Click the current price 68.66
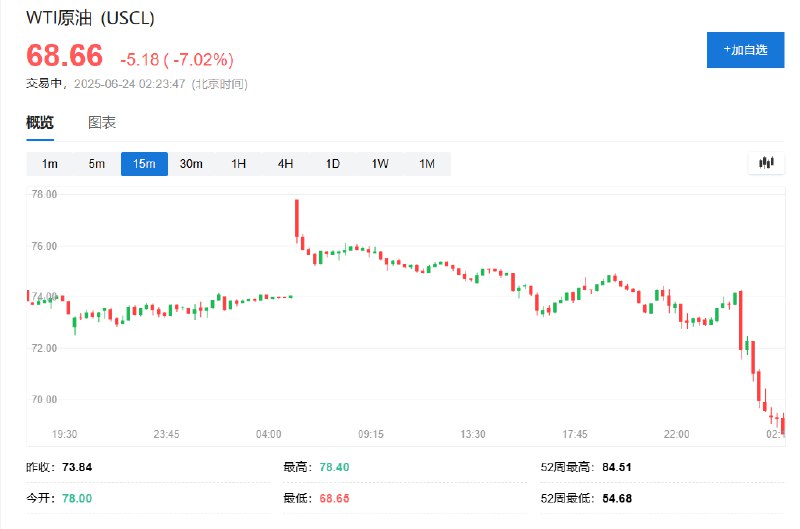This screenshot has width=800, height=529. (x=64, y=55)
